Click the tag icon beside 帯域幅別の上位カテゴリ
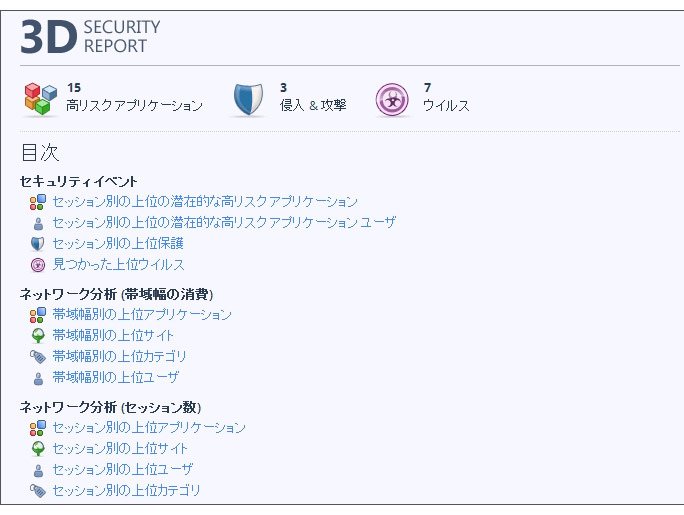This screenshot has height=515, width=684. pyautogui.click(x=38, y=357)
